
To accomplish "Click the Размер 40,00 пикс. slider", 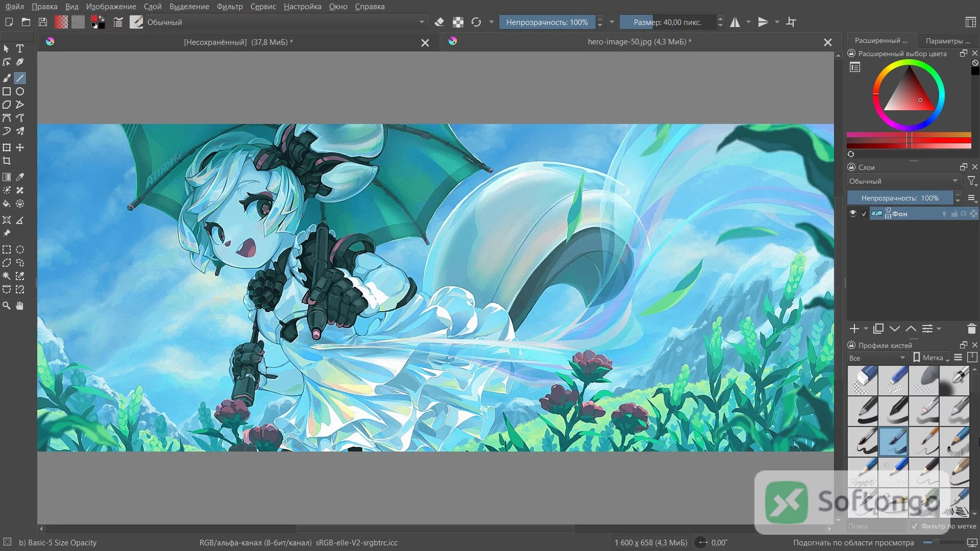I will (668, 22).
